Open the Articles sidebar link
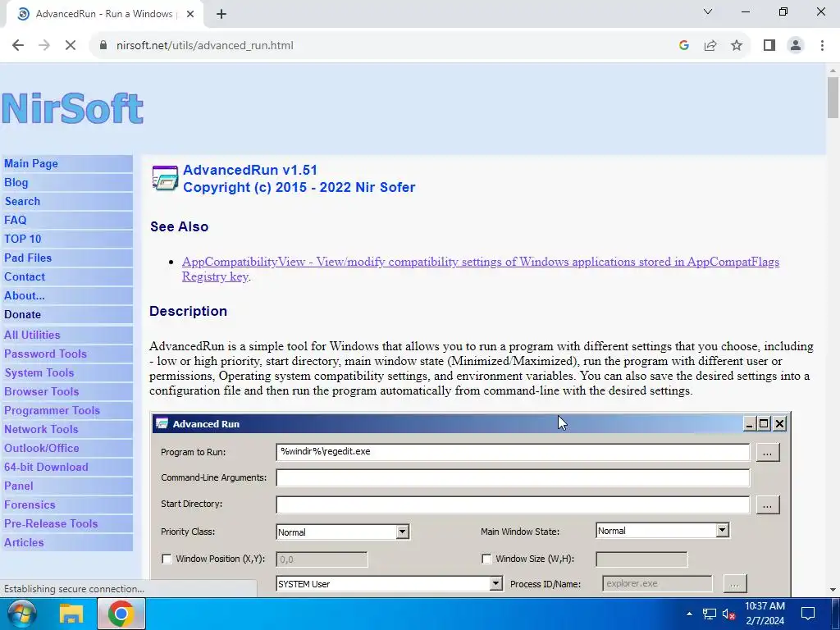This screenshot has width=840, height=630. coord(24,543)
